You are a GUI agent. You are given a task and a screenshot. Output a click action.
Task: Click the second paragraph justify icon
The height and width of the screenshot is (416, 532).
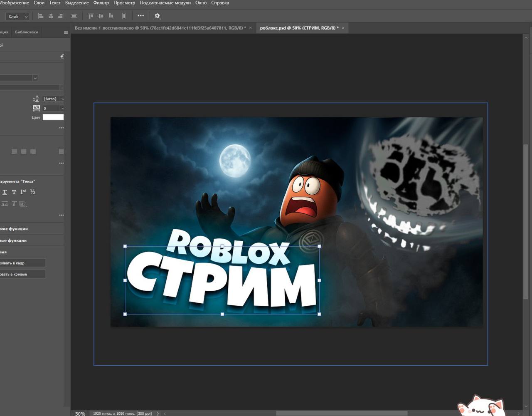pos(24,151)
